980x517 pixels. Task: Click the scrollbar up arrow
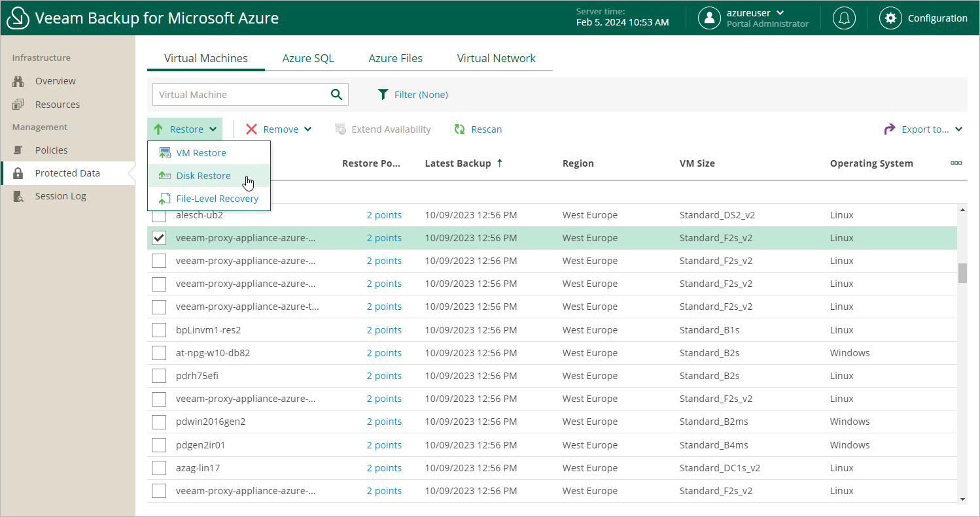[962, 210]
